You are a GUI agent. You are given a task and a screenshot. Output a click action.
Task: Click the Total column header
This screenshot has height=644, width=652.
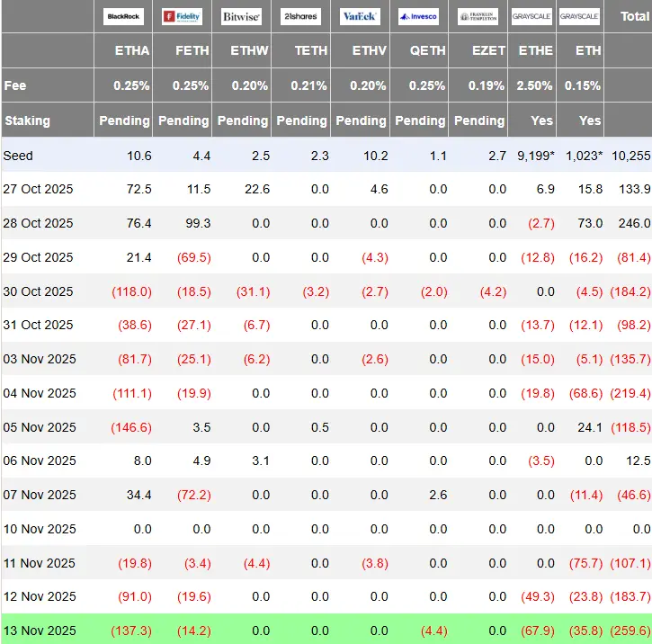(x=635, y=16)
